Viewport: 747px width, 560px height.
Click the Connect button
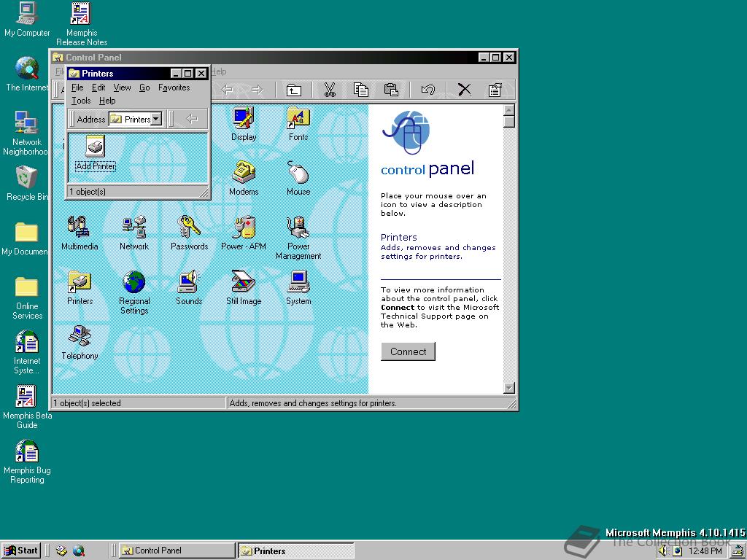click(408, 351)
